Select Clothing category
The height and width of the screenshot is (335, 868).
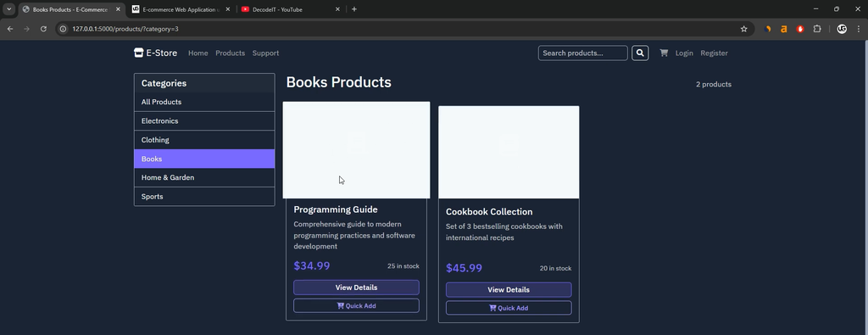pos(204,140)
